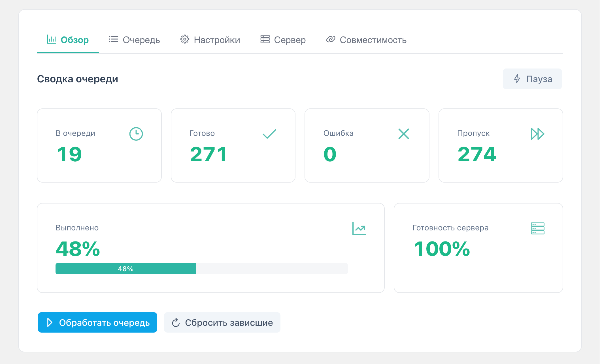
Task: Click the list icon beside Очередь
Action: 113,39
